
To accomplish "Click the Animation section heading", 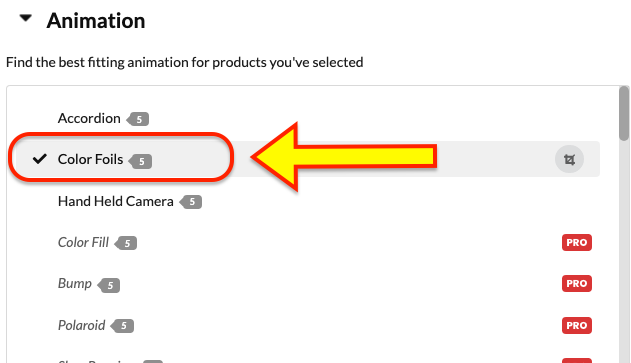I will point(96,21).
